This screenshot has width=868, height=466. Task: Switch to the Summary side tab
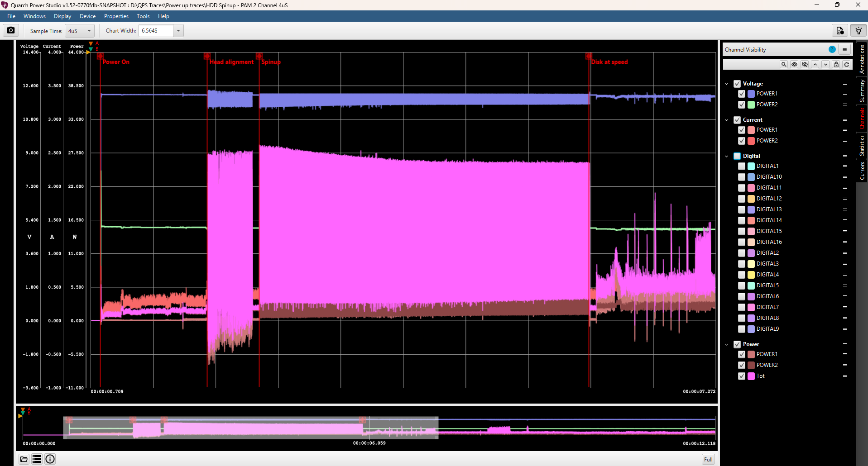(x=862, y=90)
